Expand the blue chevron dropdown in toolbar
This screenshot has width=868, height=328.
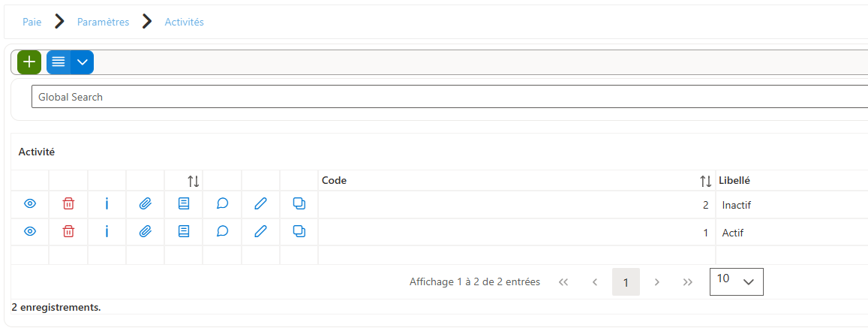[x=83, y=62]
